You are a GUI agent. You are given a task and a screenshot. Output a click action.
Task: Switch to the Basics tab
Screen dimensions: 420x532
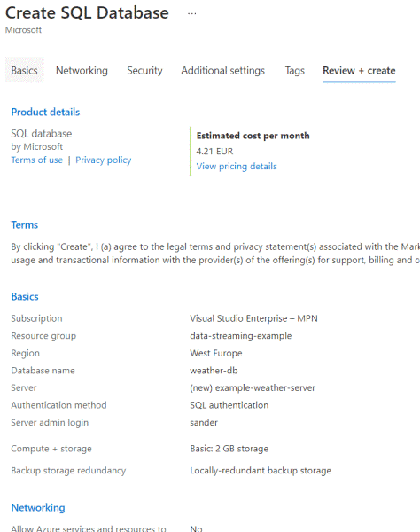coord(25,70)
